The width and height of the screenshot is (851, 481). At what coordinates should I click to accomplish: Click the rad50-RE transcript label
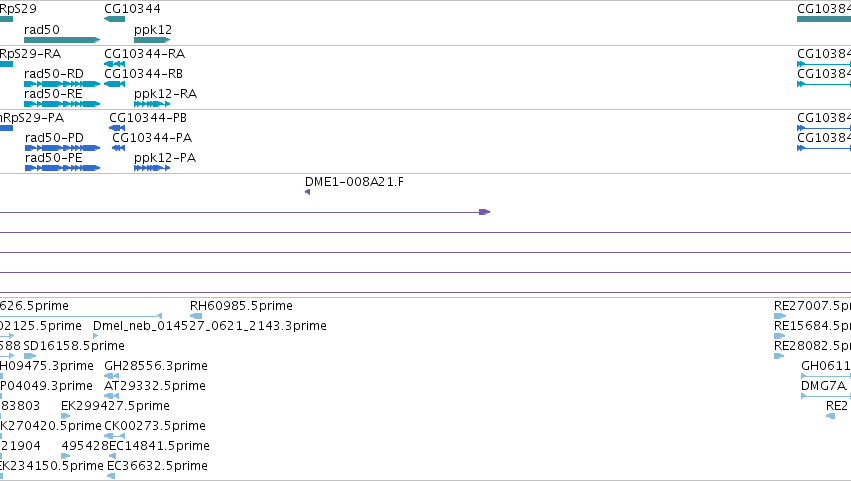(53, 94)
